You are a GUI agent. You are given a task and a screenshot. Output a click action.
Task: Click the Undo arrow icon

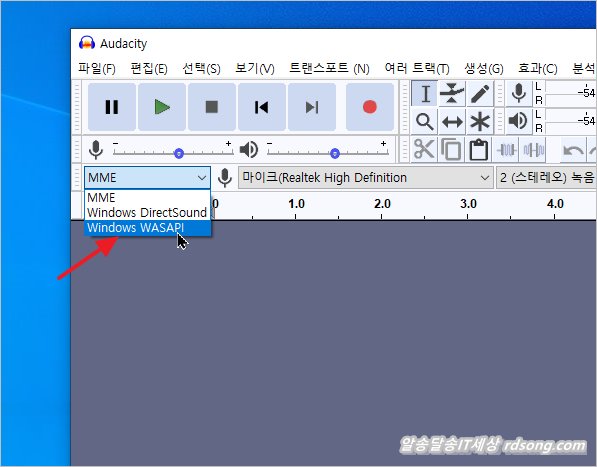click(x=573, y=150)
